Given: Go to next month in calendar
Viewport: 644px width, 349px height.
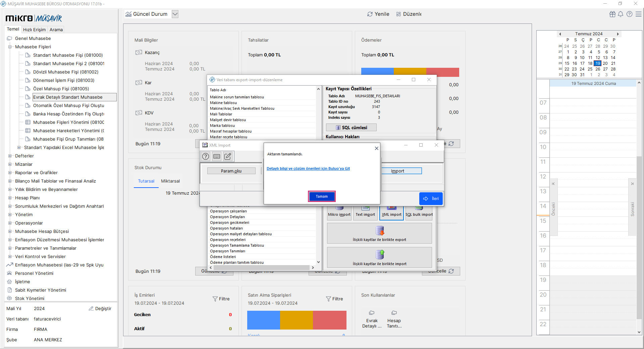Looking at the screenshot, I should point(618,34).
